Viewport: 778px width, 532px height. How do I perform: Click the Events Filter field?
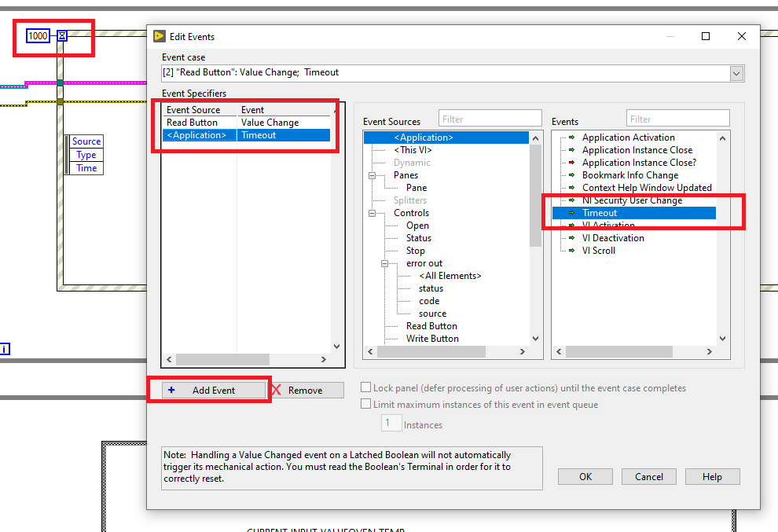677,119
